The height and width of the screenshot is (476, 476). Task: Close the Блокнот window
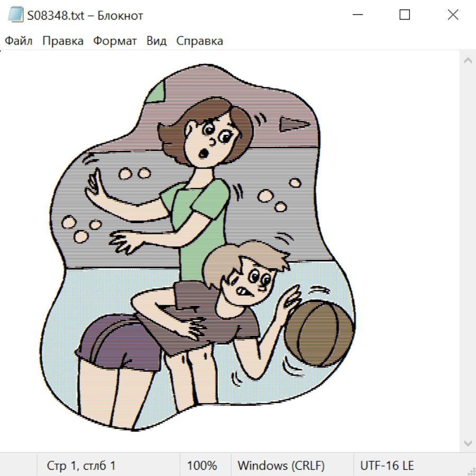453,15
